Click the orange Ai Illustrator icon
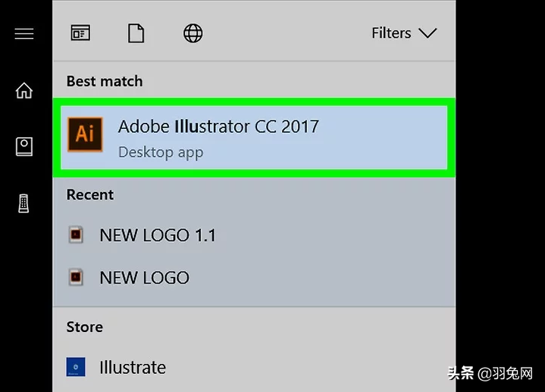545x392 pixels. tap(85, 135)
